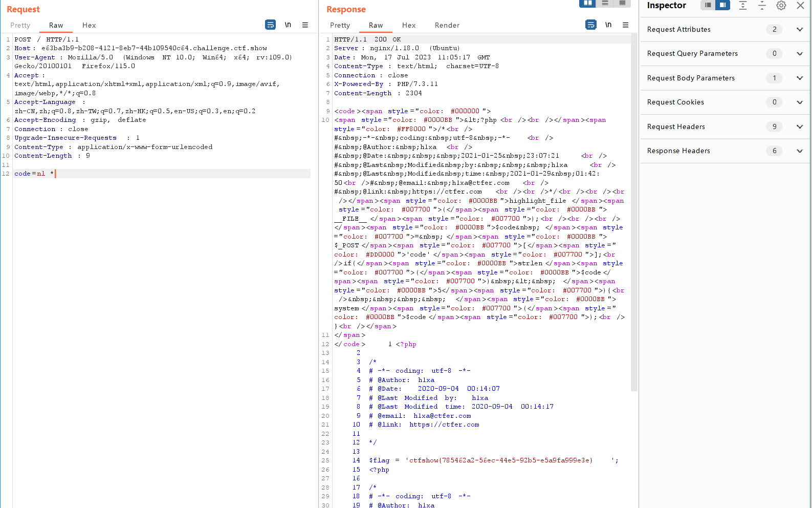The height and width of the screenshot is (508, 812).
Task: Open Request panel options menu
Action: coord(305,25)
